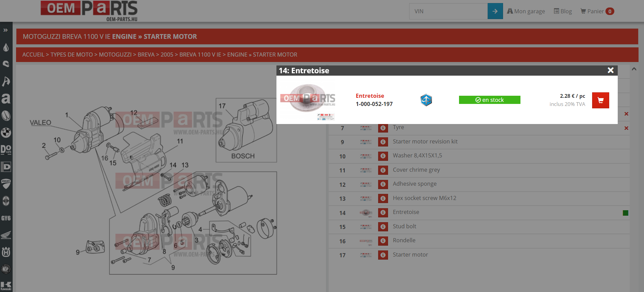Select the GY6 sidebar icon
Screen dimensions: 644x292
coord(6,218)
